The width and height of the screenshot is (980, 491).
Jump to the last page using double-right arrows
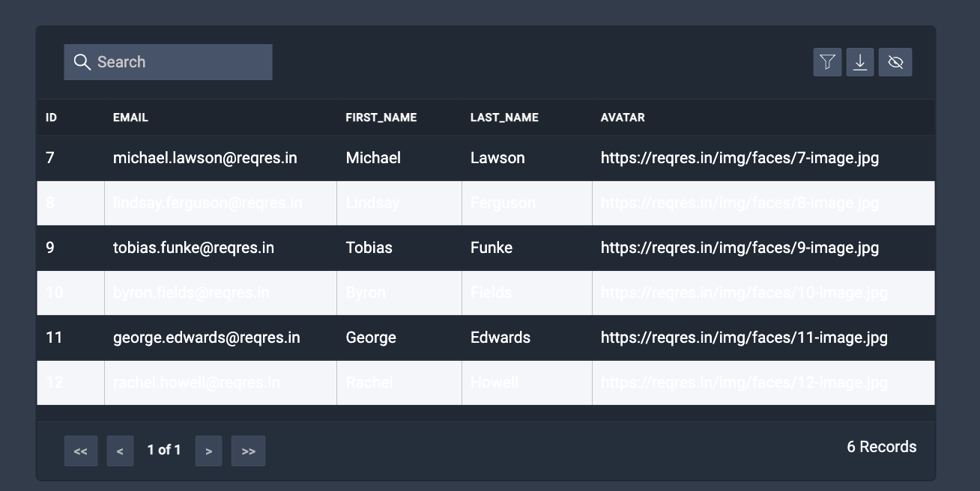[x=248, y=451]
